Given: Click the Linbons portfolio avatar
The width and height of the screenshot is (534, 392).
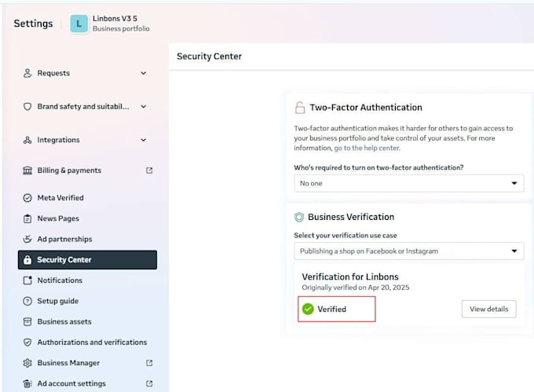Looking at the screenshot, I should 79,24.
